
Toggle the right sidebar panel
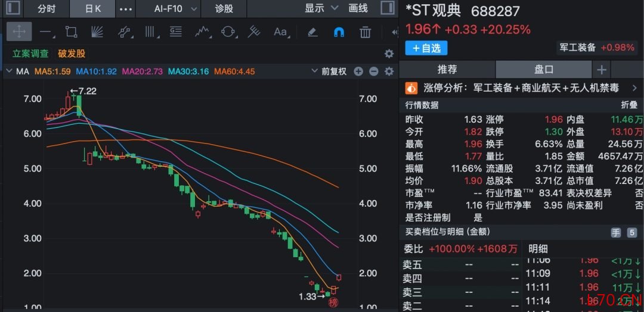[387, 8]
